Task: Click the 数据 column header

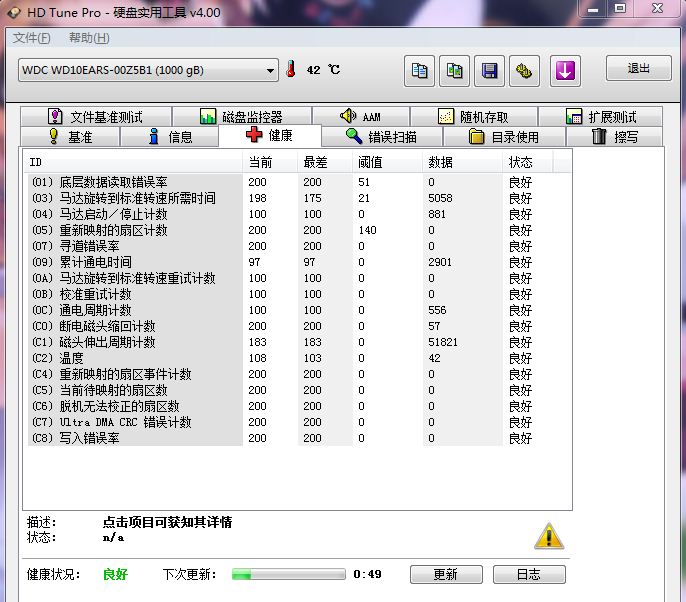Action: (x=462, y=162)
